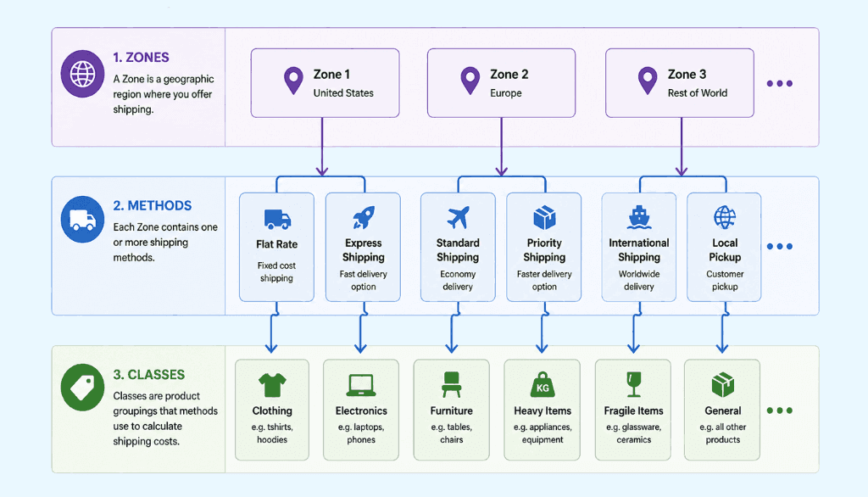Click the blue delivery truck Methods icon
Screen dimensions: 868x497
tap(82, 220)
